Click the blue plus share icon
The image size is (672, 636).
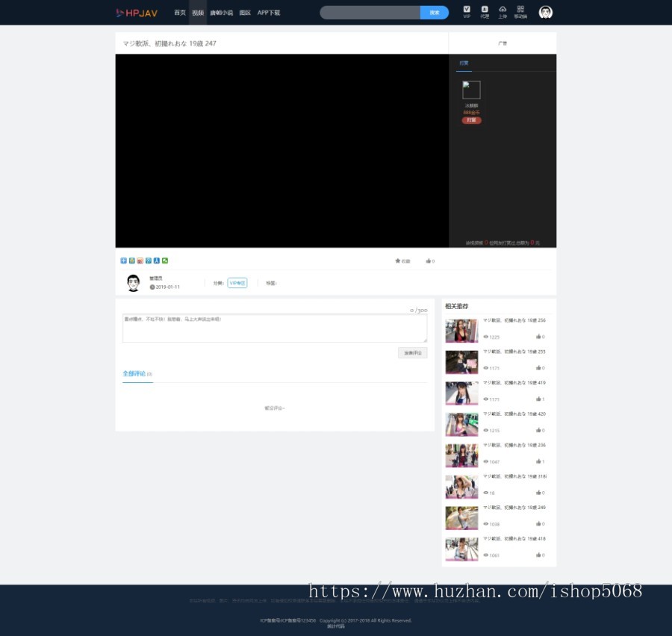tap(123, 261)
